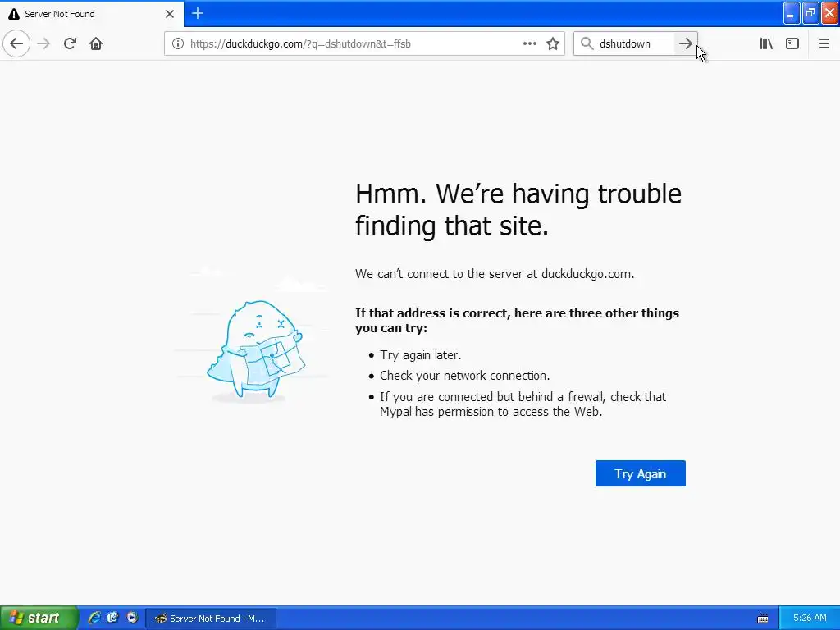Screen dimensions: 840x630
Task: Click in the duckduckgo address bar URL
Action: pyautogui.click(x=300, y=44)
